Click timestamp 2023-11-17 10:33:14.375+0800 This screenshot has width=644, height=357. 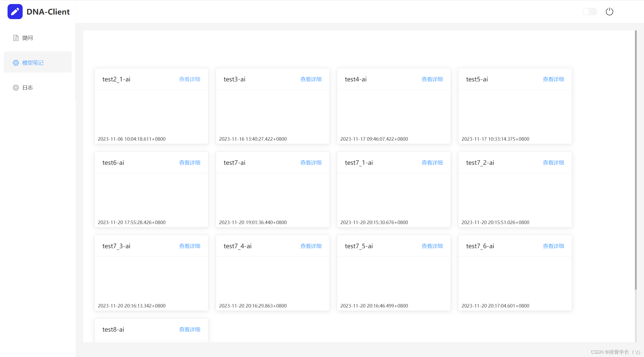495,139
